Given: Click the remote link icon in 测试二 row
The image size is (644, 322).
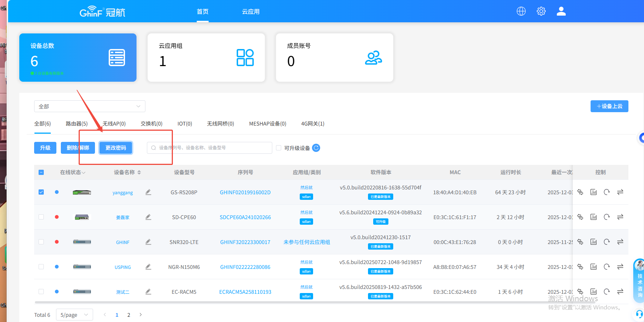Looking at the screenshot, I should 580,292.
